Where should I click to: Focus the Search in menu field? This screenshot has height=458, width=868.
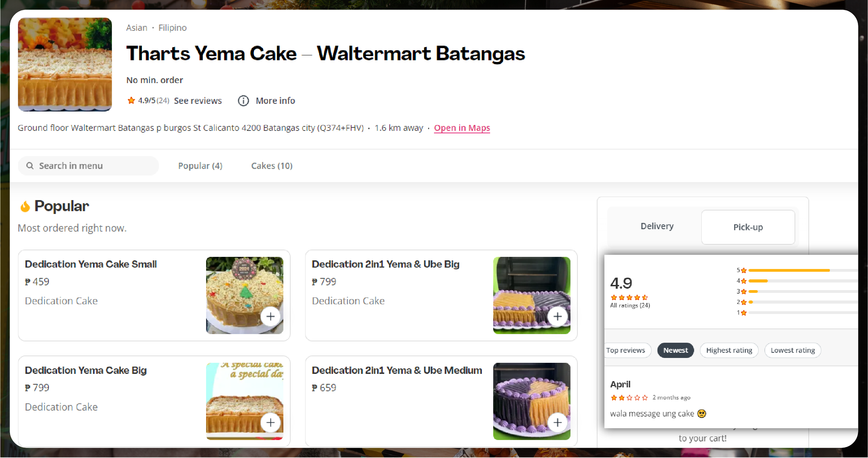tap(94, 166)
